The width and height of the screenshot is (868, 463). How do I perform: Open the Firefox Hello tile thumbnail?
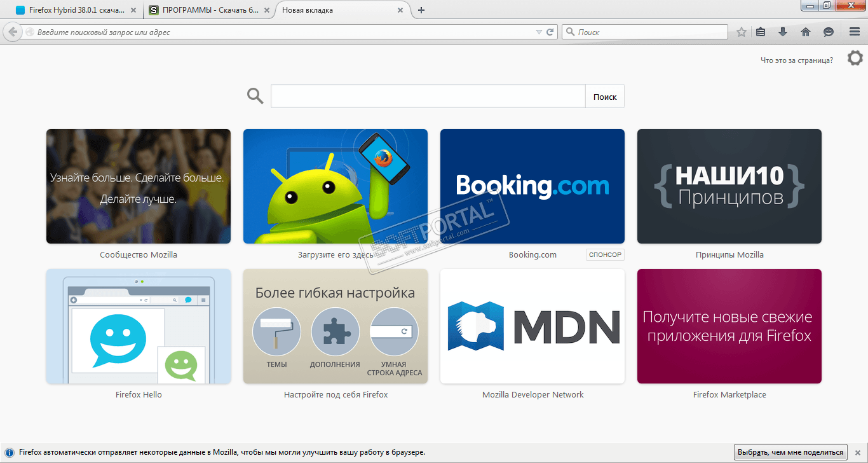click(x=139, y=326)
